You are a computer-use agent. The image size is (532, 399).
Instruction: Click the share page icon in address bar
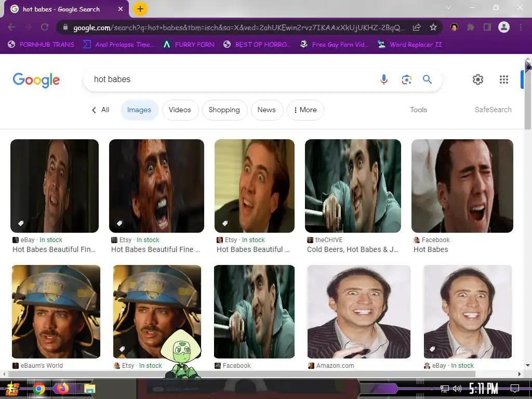(x=417, y=27)
